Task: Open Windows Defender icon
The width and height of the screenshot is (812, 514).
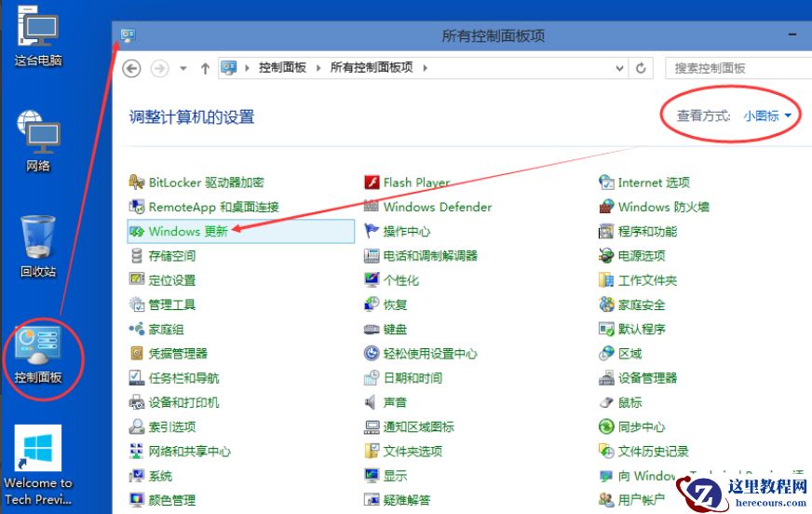Action: pos(372,207)
